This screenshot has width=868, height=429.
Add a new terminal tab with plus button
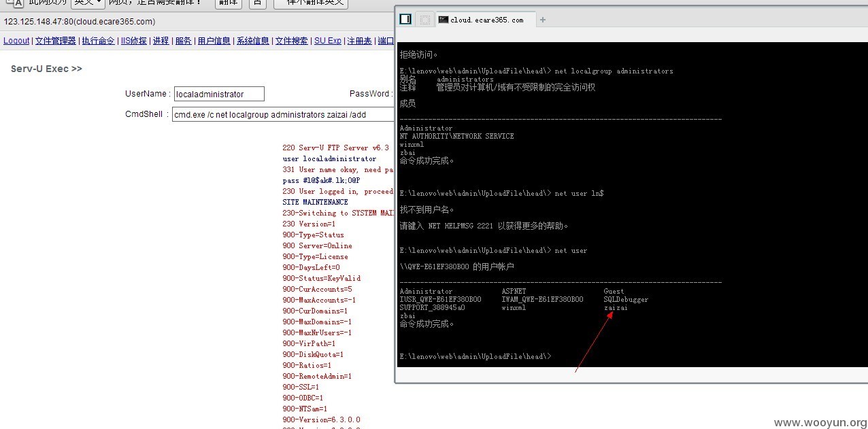(543, 20)
